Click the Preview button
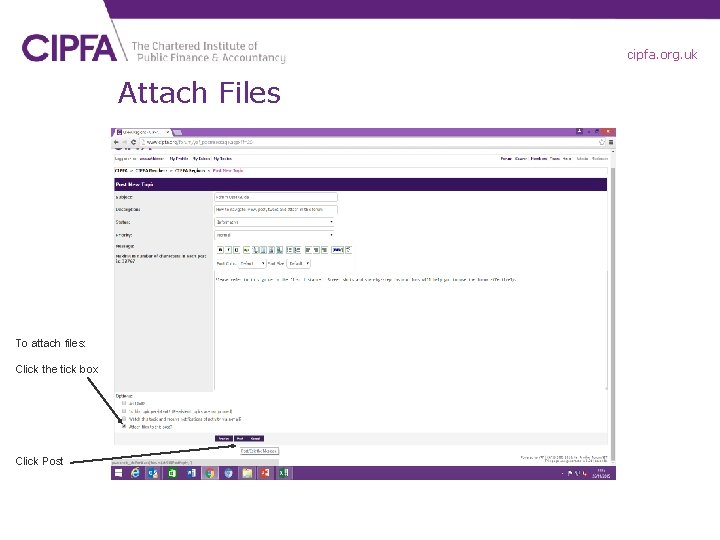720x540 pixels. (224, 439)
